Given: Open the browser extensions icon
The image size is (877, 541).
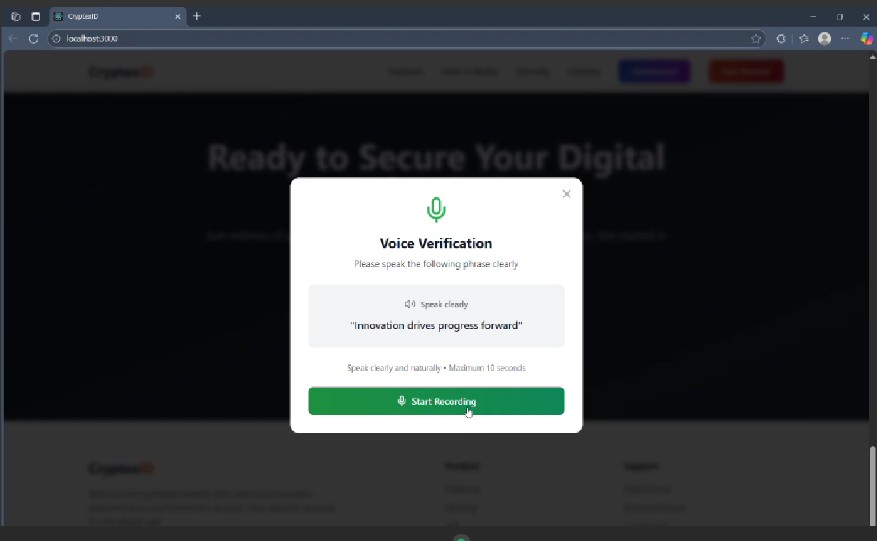Looking at the screenshot, I should pyautogui.click(x=781, y=39).
